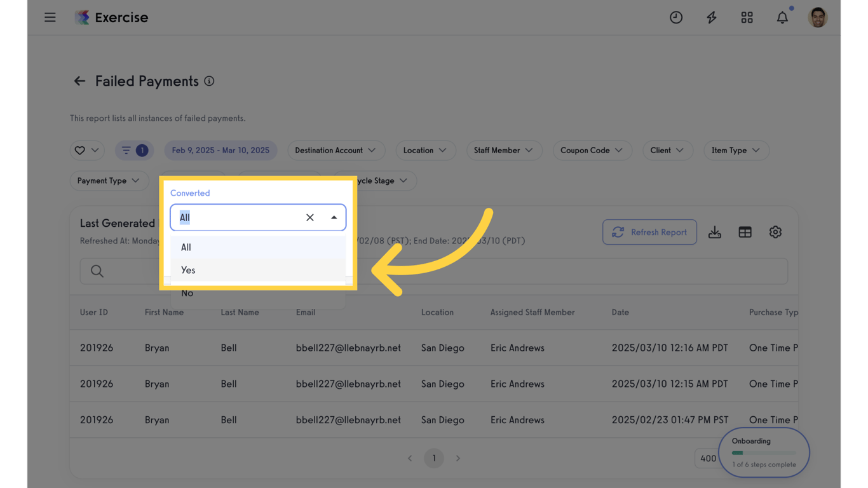The image size is (868, 488).
Task: Open the Onboarding progress widget
Action: (x=764, y=452)
